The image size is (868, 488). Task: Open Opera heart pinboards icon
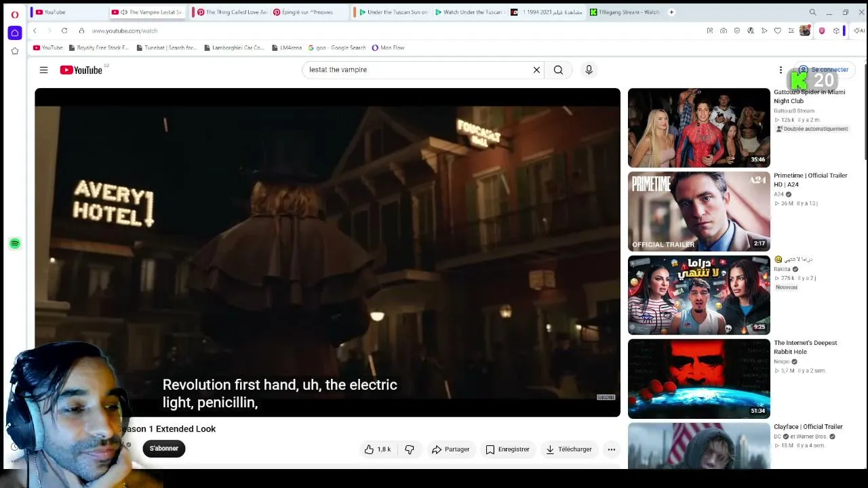(x=778, y=30)
